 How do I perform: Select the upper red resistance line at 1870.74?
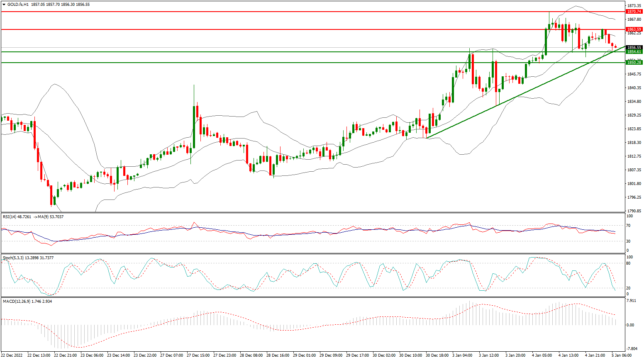click(x=313, y=12)
